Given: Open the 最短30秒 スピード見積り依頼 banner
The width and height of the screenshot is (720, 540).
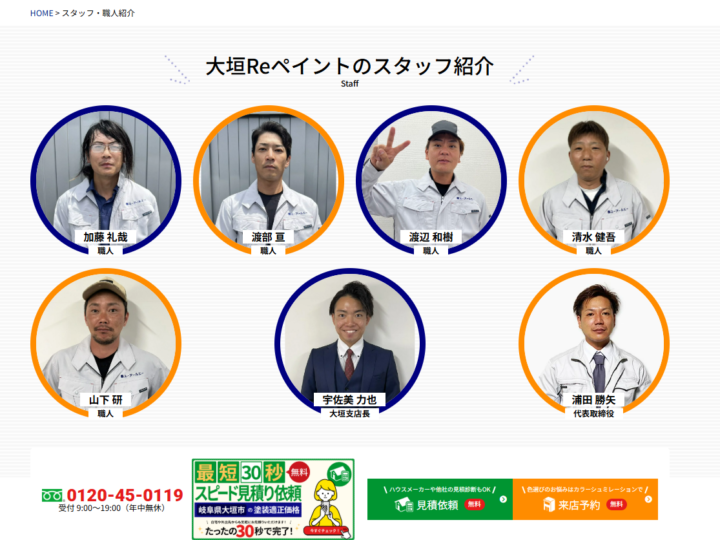Looking at the screenshot, I should (273, 499).
